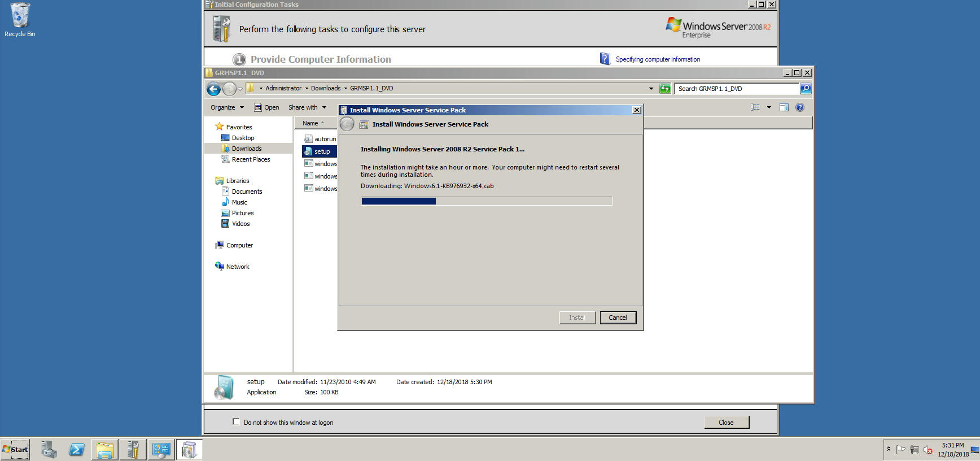Open Server Manager from the taskbar
This screenshot has height=461, width=980.
pyautogui.click(x=49, y=450)
